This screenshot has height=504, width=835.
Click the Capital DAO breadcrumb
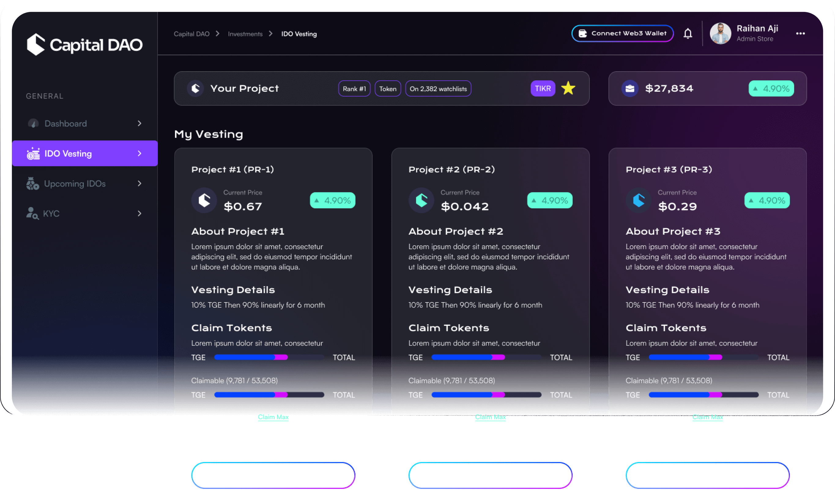191,34
